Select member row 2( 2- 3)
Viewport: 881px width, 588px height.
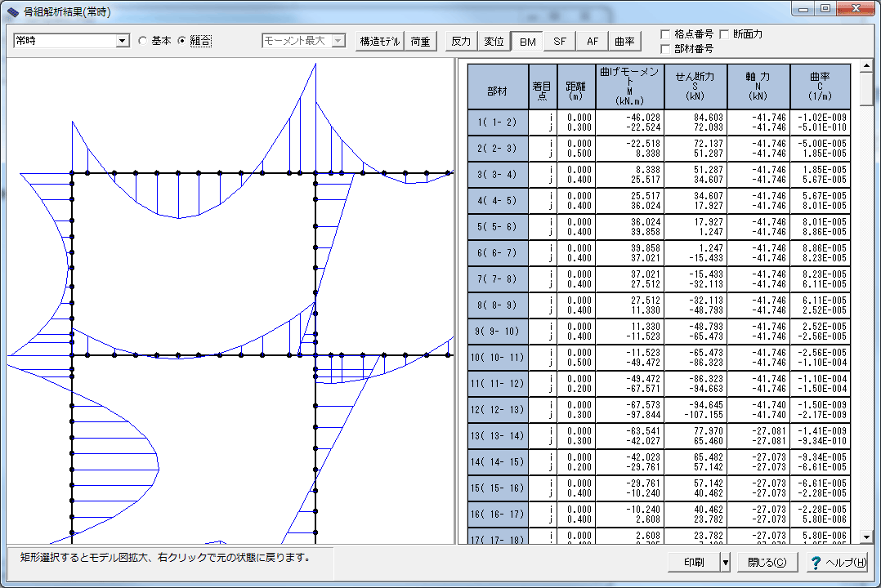pos(498,149)
